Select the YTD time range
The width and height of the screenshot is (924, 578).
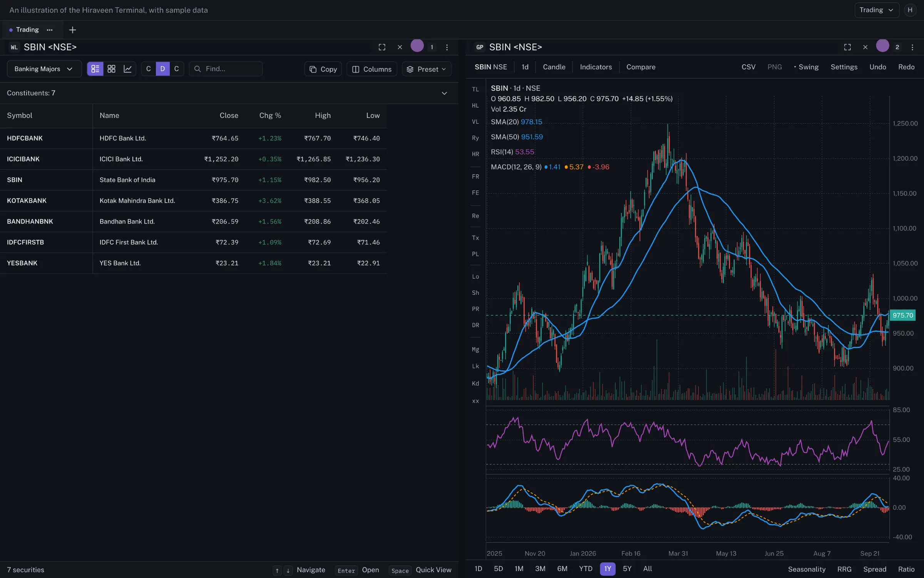[586, 569]
